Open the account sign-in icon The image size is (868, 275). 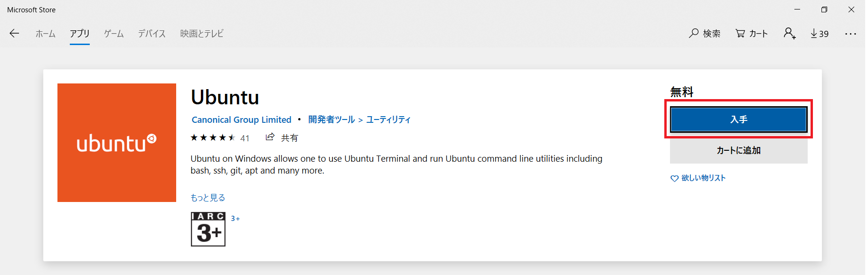pos(790,33)
